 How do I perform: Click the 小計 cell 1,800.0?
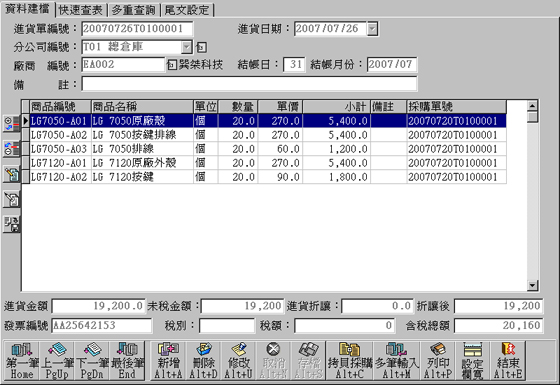pos(336,177)
